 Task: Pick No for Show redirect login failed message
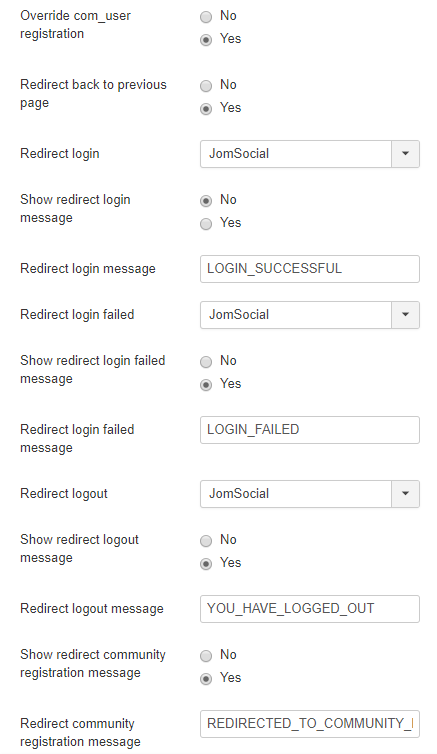pyautogui.click(x=206, y=362)
